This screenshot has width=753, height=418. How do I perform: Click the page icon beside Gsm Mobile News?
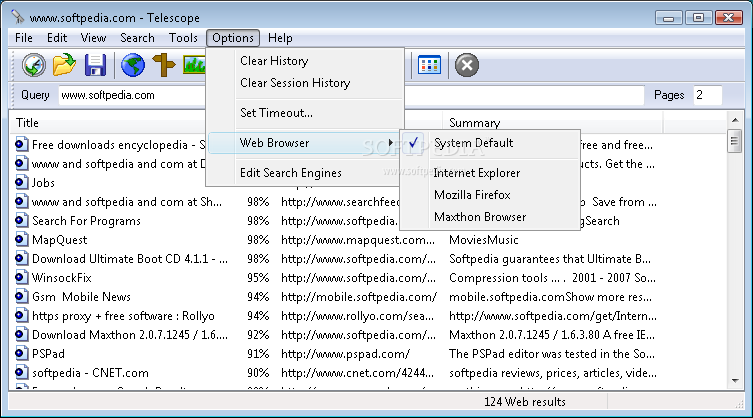pos(21,296)
